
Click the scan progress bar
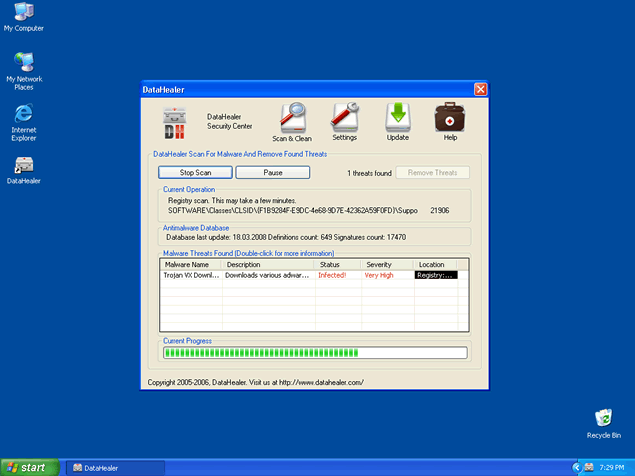pos(314,352)
